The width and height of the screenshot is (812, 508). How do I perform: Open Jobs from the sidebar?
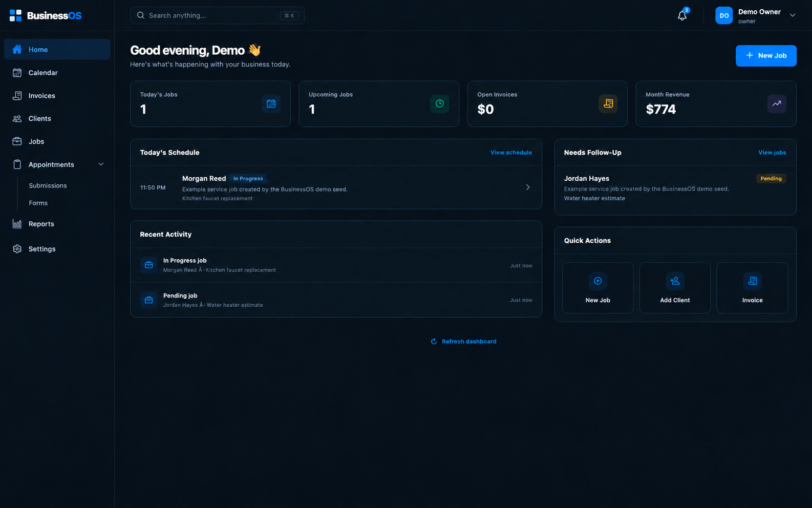pos(57,141)
